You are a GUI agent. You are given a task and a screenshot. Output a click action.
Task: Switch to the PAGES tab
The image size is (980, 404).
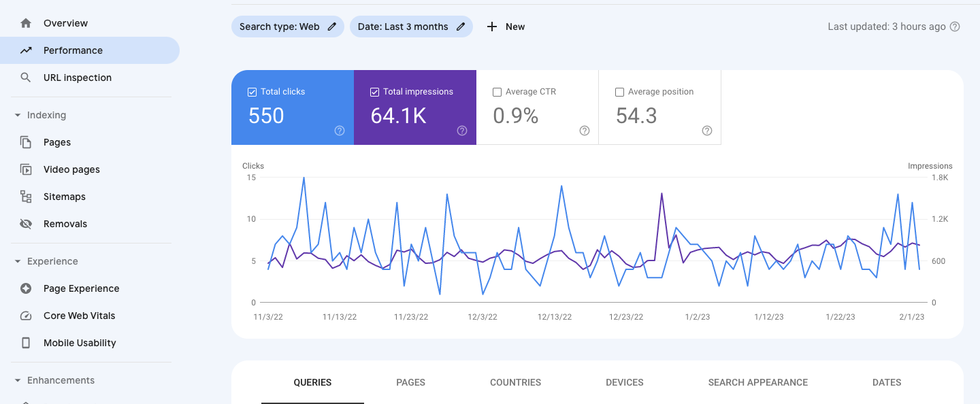coord(410,382)
